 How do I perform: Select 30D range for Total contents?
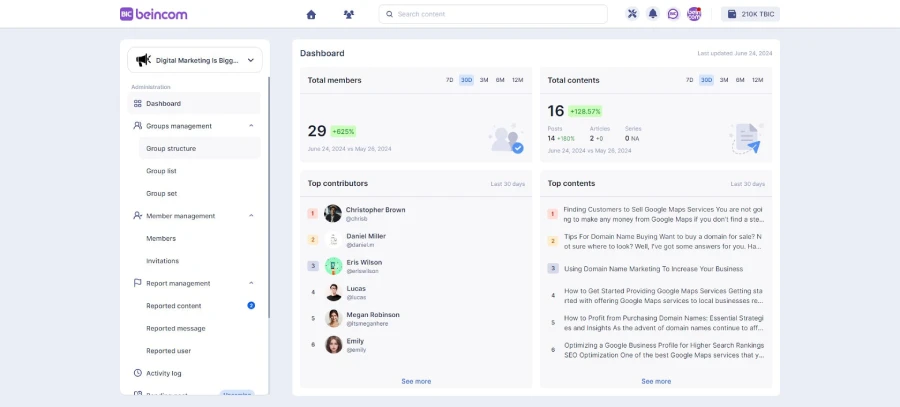(x=706, y=80)
